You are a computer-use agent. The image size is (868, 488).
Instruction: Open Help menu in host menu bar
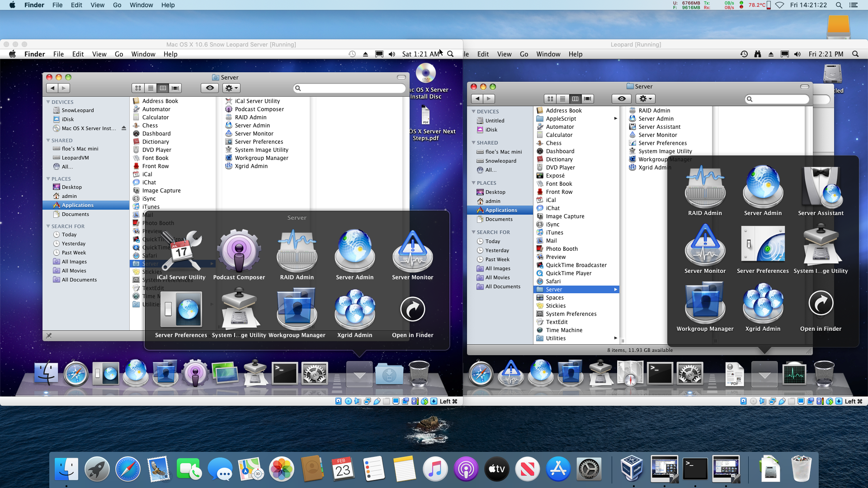pyautogui.click(x=168, y=5)
